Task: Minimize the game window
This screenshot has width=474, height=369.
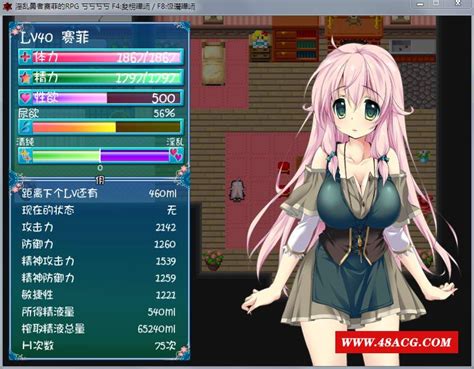Action: click(x=420, y=4)
